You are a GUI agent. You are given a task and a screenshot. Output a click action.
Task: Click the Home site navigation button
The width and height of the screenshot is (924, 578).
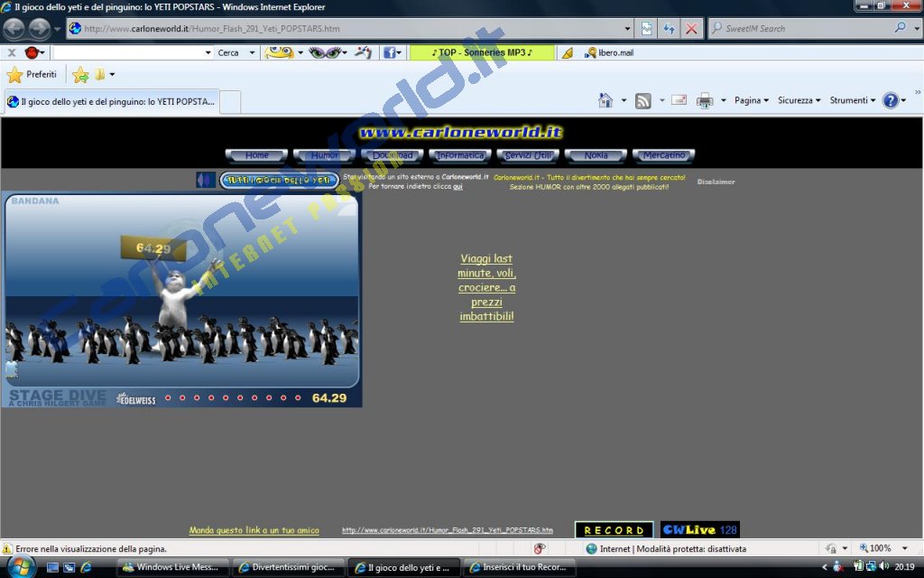(x=257, y=155)
